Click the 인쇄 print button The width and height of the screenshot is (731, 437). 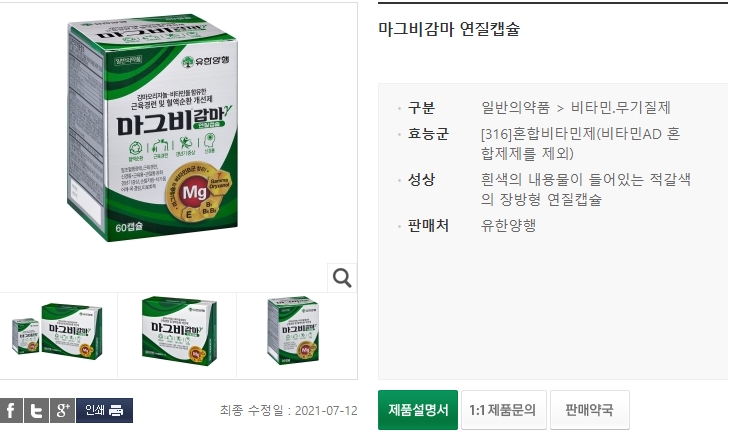click(x=104, y=410)
